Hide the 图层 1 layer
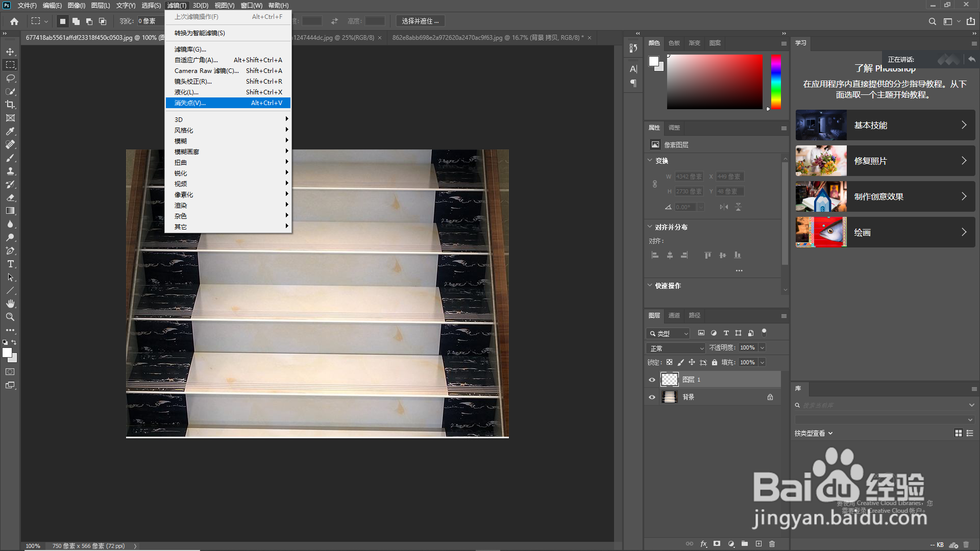Image resolution: width=980 pixels, height=551 pixels. click(652, 380)
